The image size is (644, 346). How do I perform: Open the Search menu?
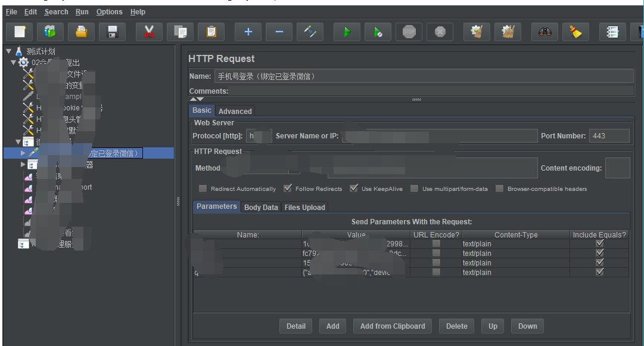click(x=56, y=12)
